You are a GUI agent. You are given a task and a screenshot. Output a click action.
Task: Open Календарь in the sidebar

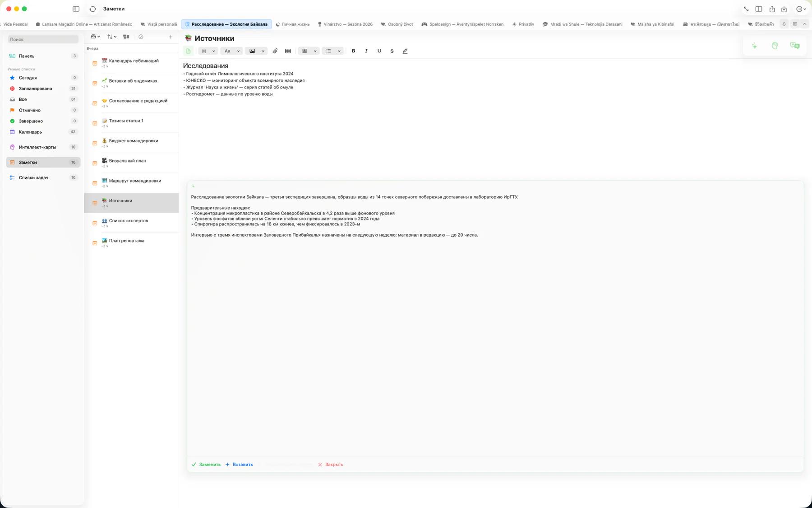pyautogui.click(x=43, y=132)
